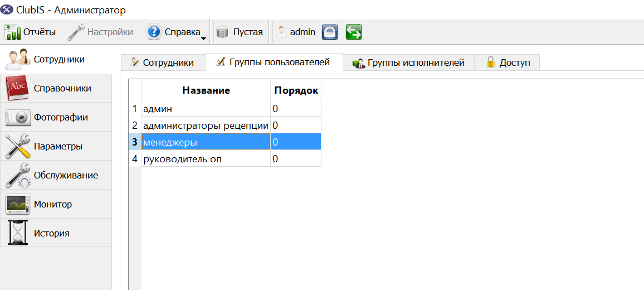This screenshot has width=644, height=290.
Task: Select the менеджеры group cell
Action: (206, 142)
